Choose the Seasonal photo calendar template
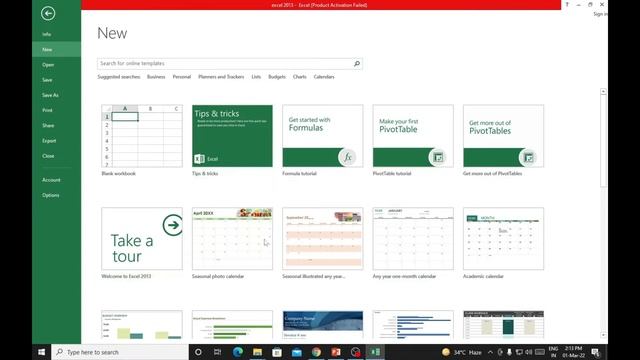 232,239
